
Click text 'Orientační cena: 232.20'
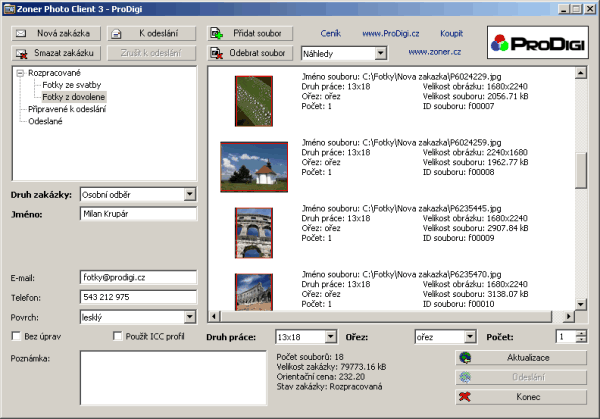[321, 377]
